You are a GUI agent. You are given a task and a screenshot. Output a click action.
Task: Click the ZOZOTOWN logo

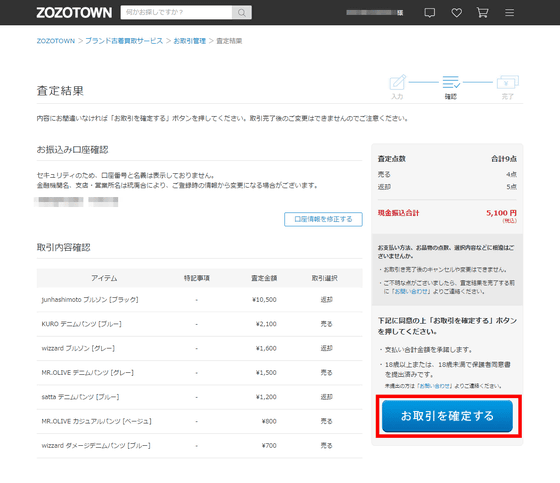(74, 13)
